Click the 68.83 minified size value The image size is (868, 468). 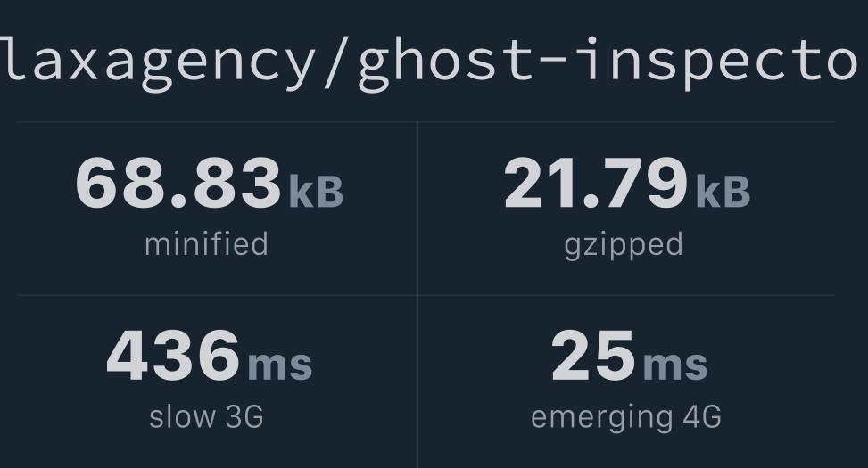point(178,184)
